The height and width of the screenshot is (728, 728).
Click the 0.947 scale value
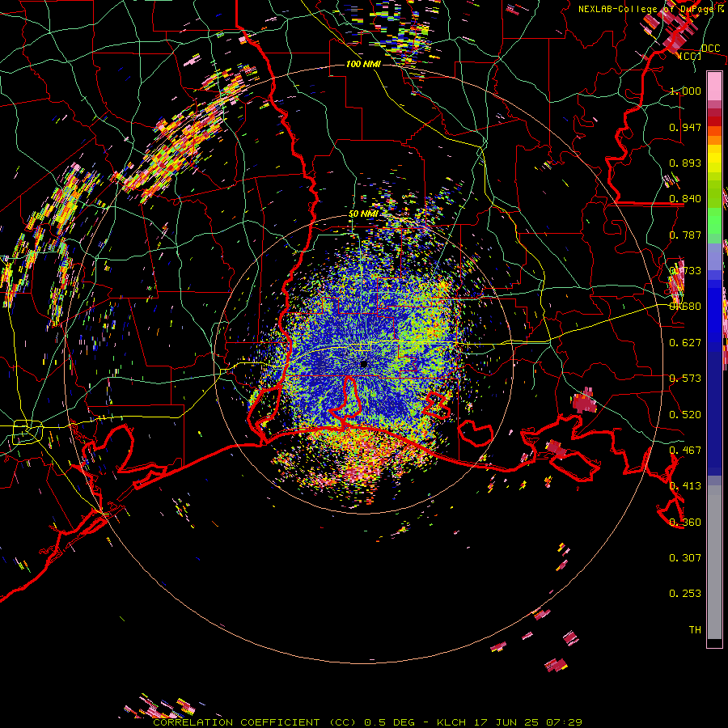(685, 127)
